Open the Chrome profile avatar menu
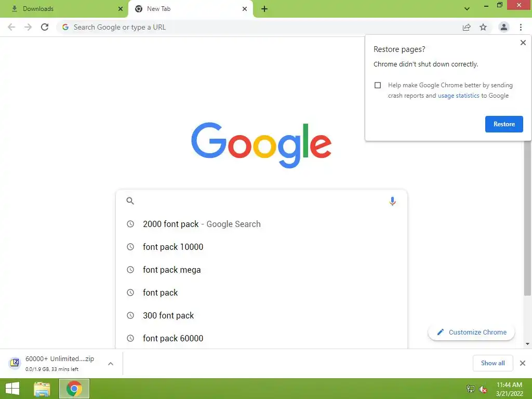The image size is (532, 399). pos(504,27)
